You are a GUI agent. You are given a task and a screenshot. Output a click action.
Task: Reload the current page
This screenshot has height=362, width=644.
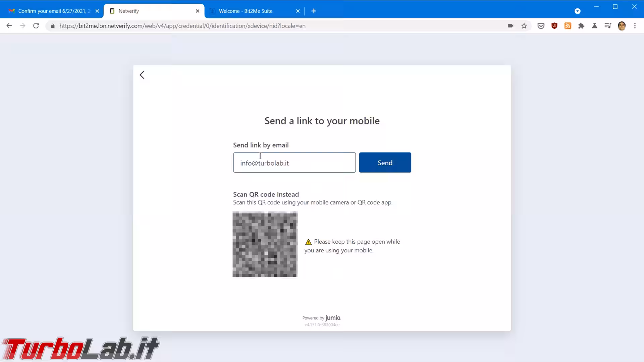tap(36, 26)
